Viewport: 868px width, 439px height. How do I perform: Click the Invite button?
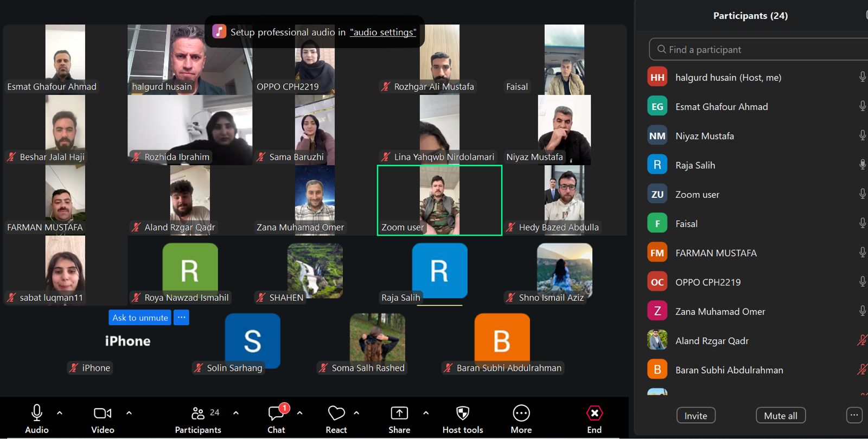[x=695, y=416]
